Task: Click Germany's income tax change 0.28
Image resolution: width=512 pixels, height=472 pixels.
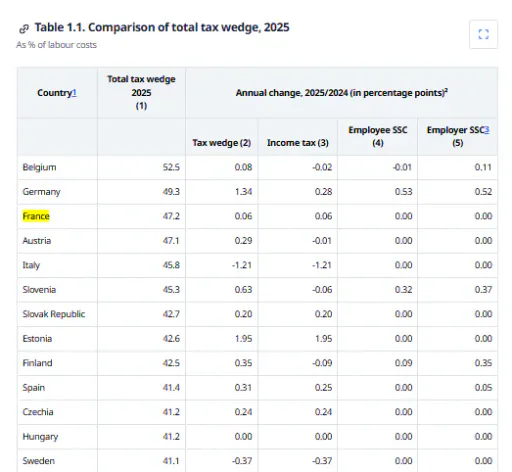Action: click(323, 192)
